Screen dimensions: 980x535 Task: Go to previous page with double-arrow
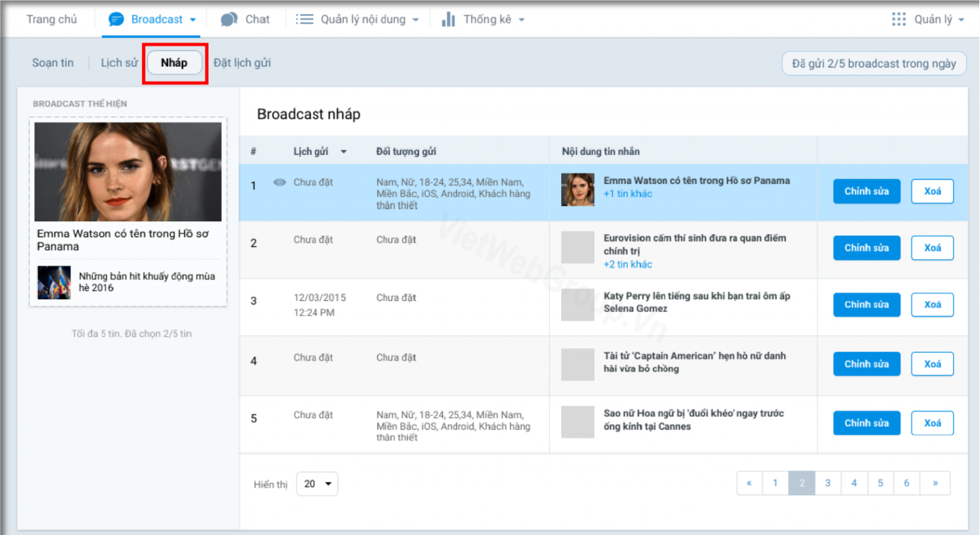[x=749, y=483]
